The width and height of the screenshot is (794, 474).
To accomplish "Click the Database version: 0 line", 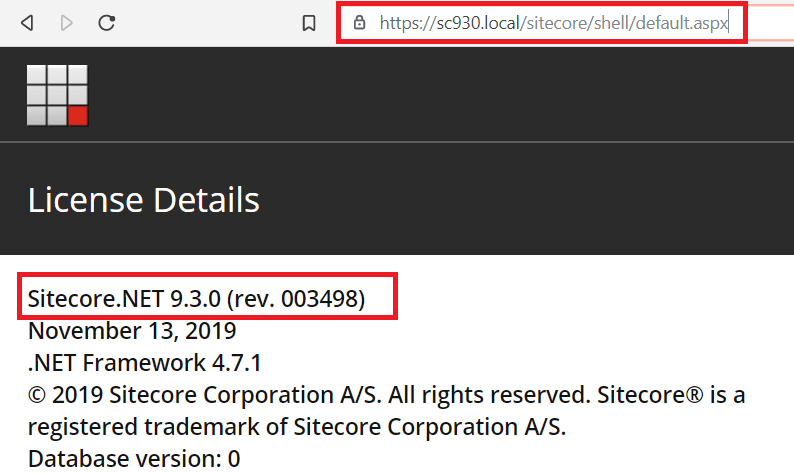I will tap(134, 459).
